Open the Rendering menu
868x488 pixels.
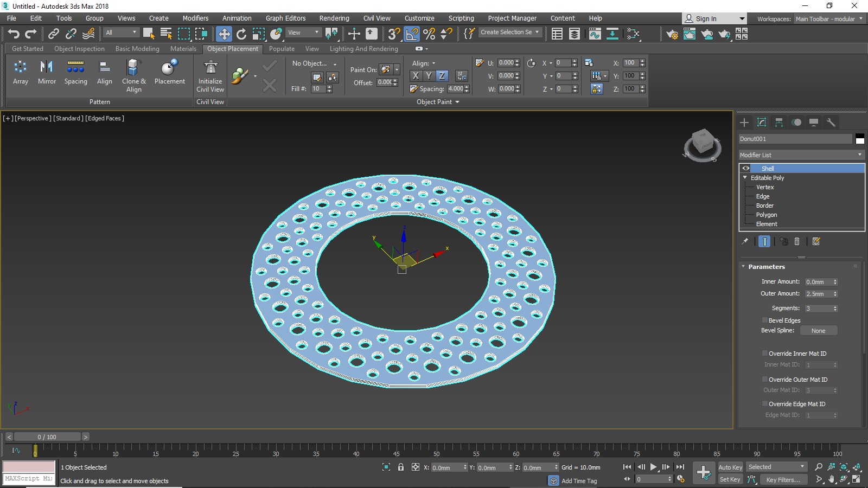pyautogui.click(x=334, y=18)
